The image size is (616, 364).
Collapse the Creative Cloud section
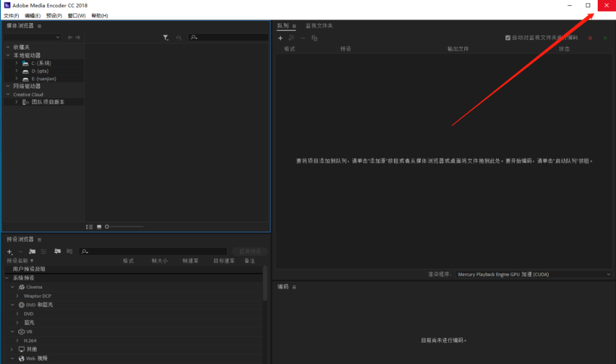[x=8, y=94]
